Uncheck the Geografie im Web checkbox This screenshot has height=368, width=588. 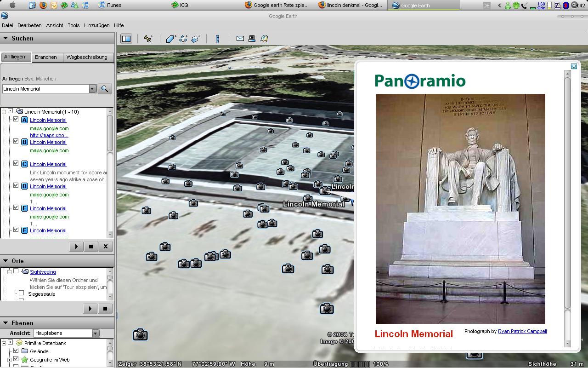pos(16,359)
